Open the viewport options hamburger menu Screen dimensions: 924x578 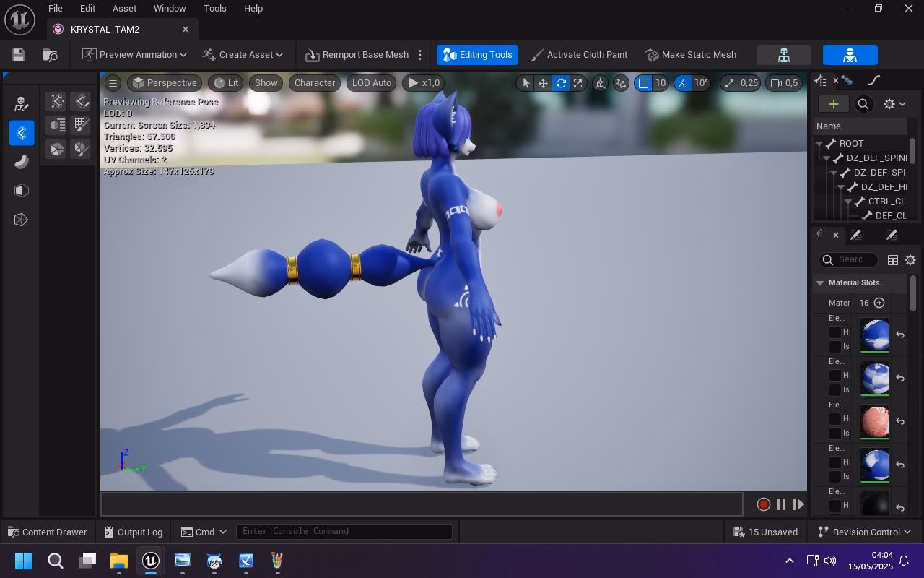(113, 83)
